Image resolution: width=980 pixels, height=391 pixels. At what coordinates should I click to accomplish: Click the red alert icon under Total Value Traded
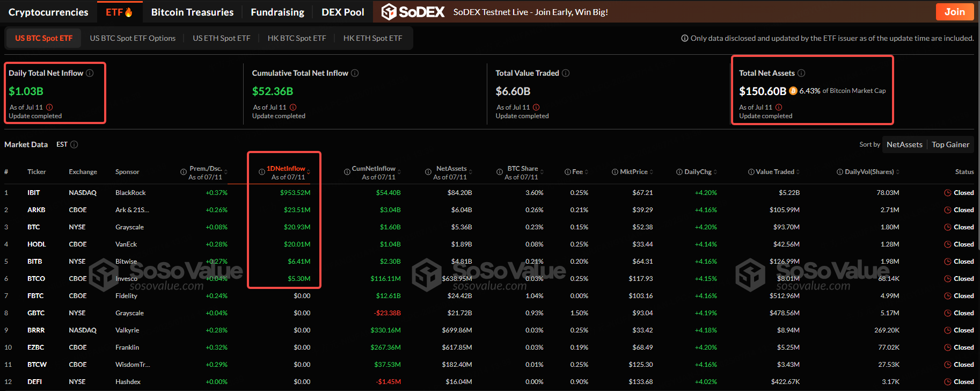pyautogui.click(x=536, y=107)
